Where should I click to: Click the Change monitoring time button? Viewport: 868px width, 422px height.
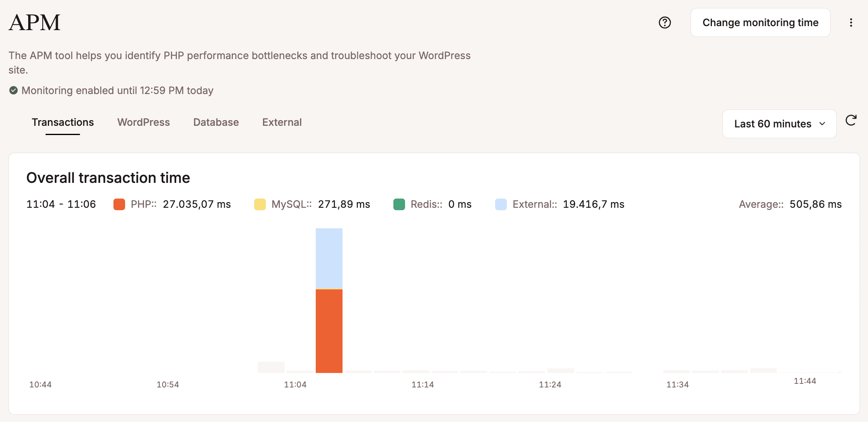pos(760,23)
